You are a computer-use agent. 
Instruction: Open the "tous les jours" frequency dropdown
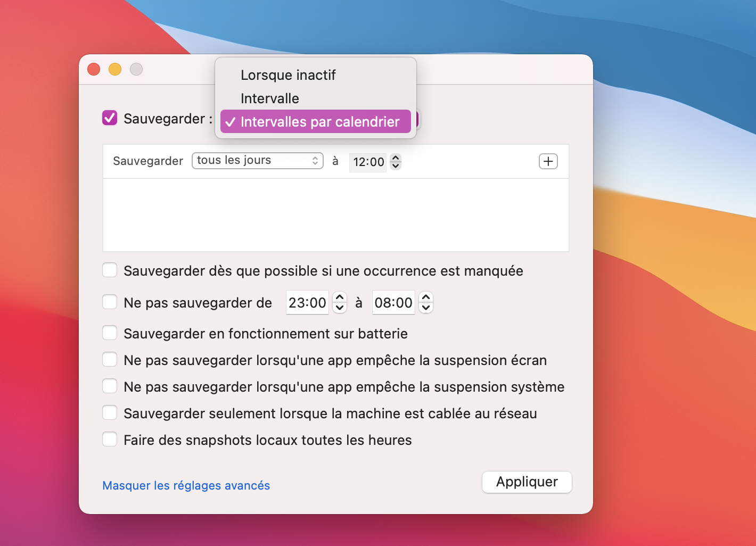click(257, 160)
